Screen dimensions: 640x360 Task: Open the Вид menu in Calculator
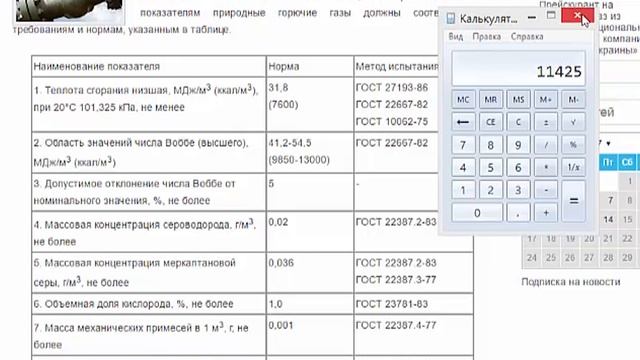pos(456,36)
